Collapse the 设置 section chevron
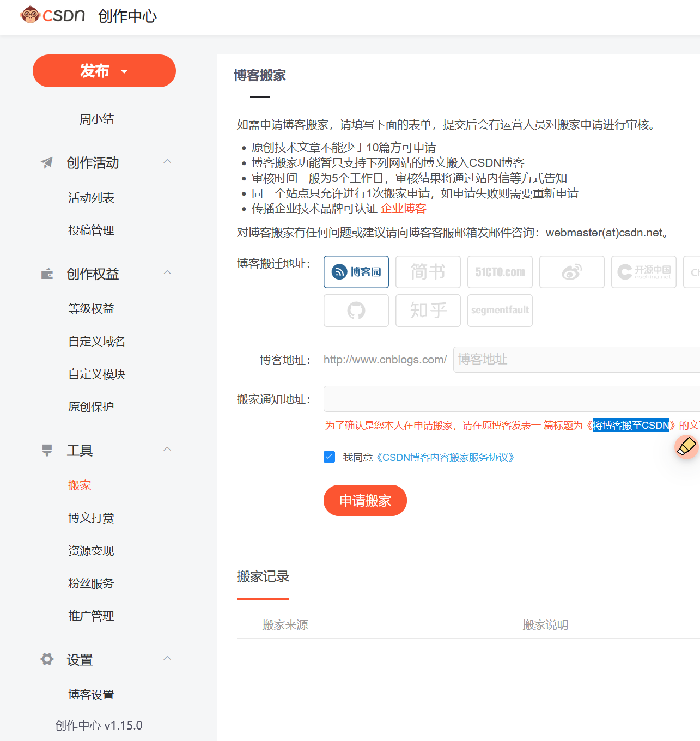Image resolution: width=700 pixels, height=741 pixels. [x=168, y=658]
